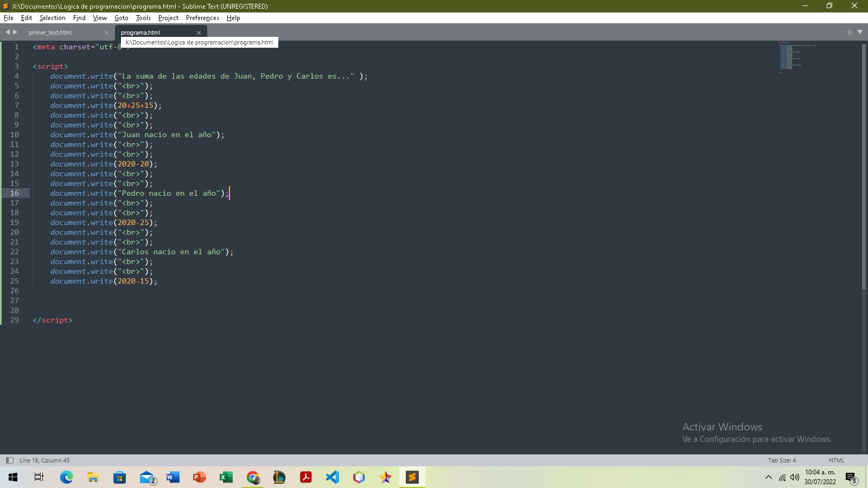Click line number 1 in gutter
The width and height of the screenshot is (868, 488).
[16, 47]
